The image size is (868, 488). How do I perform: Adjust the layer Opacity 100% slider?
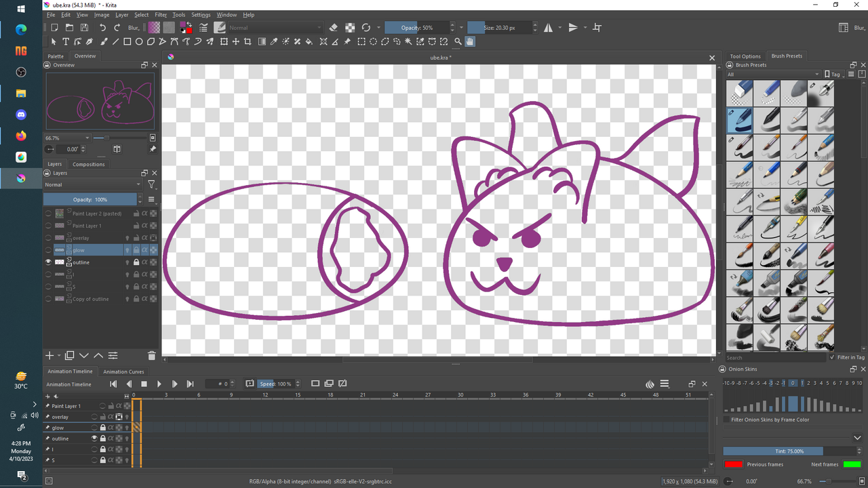[90, 200]
